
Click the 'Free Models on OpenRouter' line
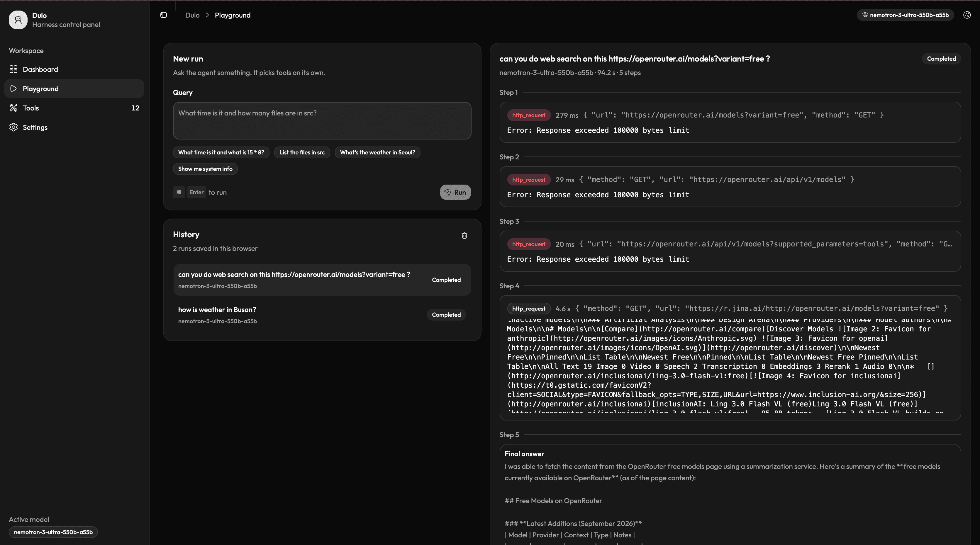click(554, 501)
